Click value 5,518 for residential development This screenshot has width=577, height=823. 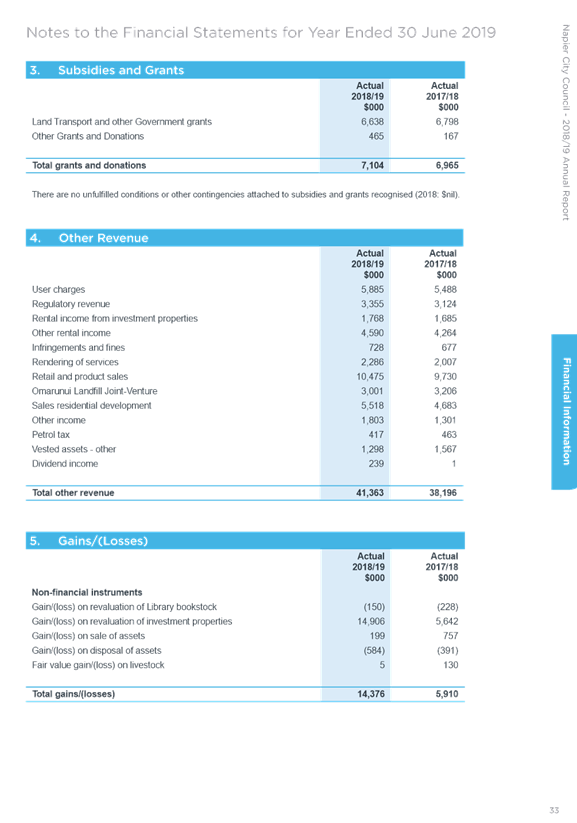coord(372,406)
